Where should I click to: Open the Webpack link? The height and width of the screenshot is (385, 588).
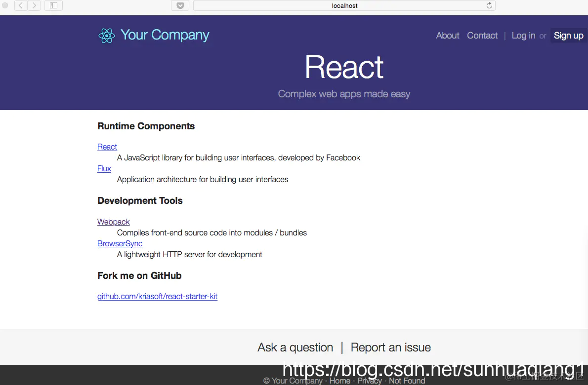point(113,222)
